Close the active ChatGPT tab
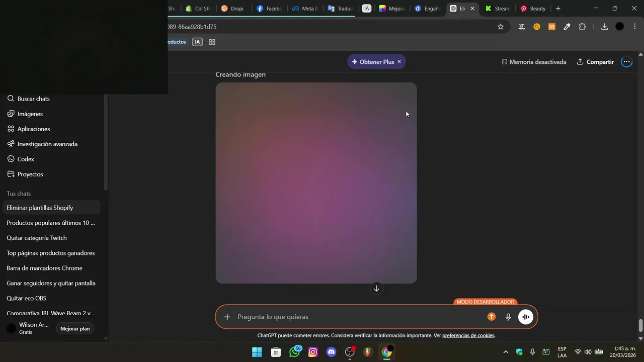Screen dimensions: 644x362 click(x=472, y=9)
